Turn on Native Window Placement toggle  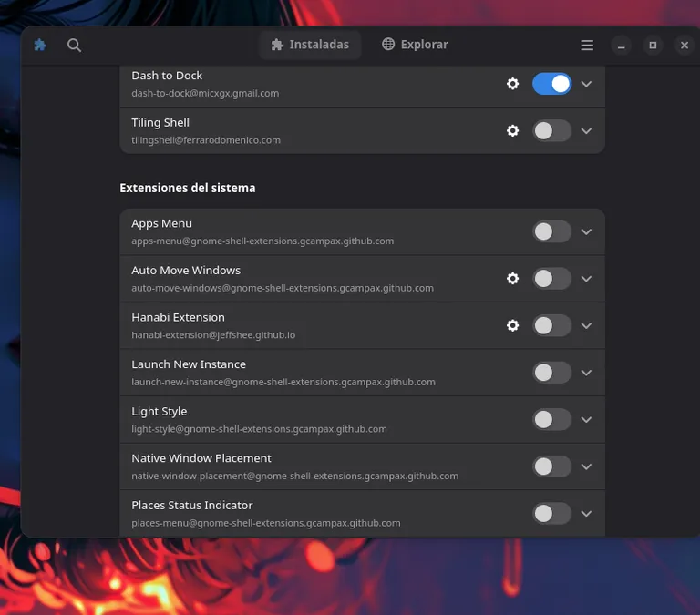coord(551,466)
